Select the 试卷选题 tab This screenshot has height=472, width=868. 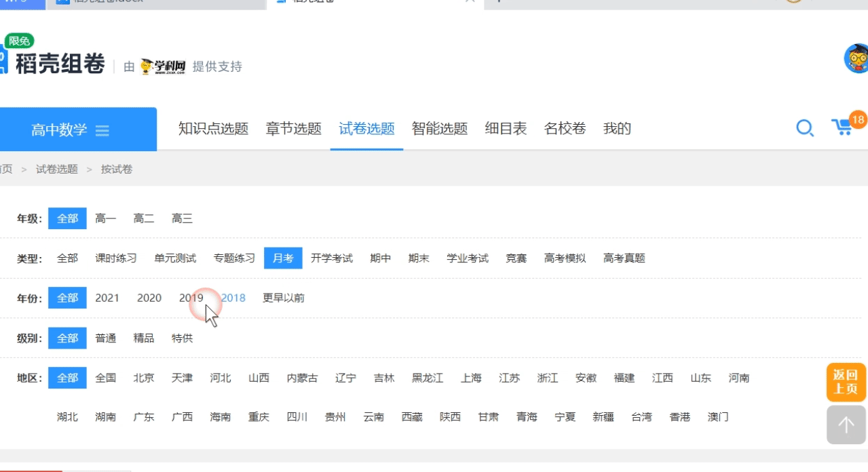[x=366, y=129]
